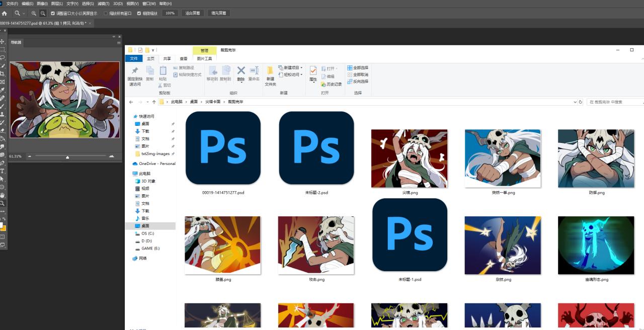Click 复制路径 (Copy path) in ribbon
The width and height of the screenshot is (644, 330).
point(183,68)
